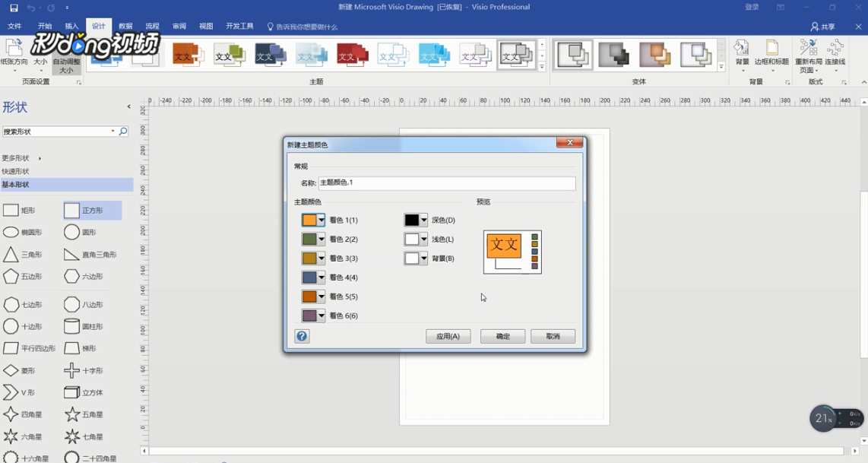Expand the variants gallery more arrow

[x=721, y=66]
